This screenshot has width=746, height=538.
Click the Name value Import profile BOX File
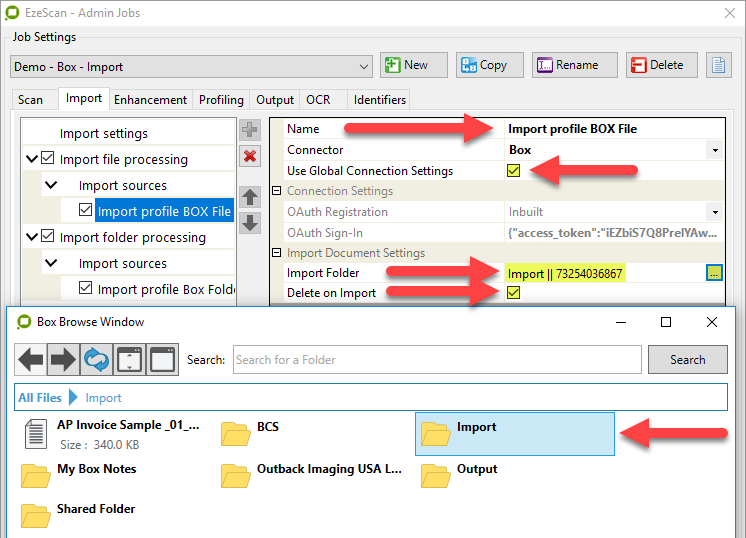coord(572,129)
